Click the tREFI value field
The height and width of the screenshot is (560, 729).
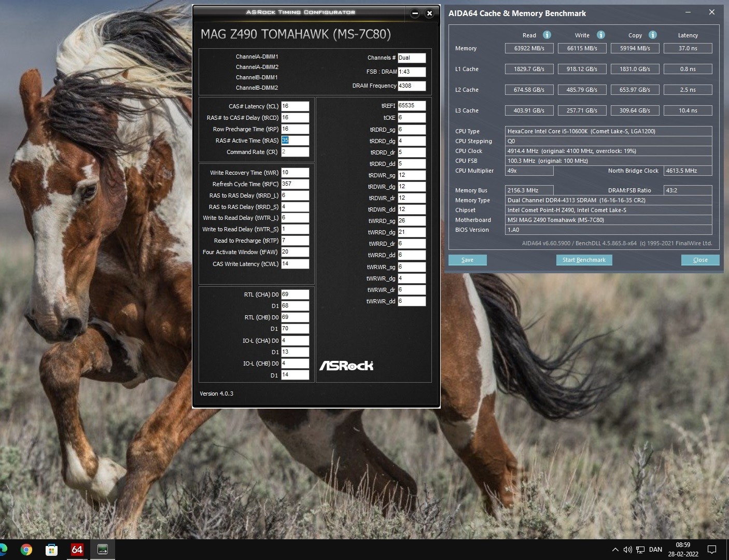(412, 106)
